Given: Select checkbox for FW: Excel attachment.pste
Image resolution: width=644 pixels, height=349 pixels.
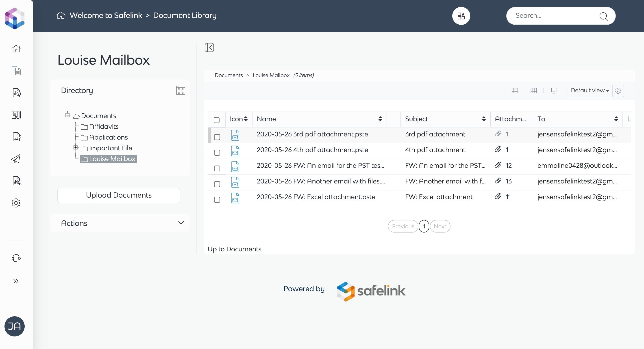Looking at the screenshot, I should [217, 200].
